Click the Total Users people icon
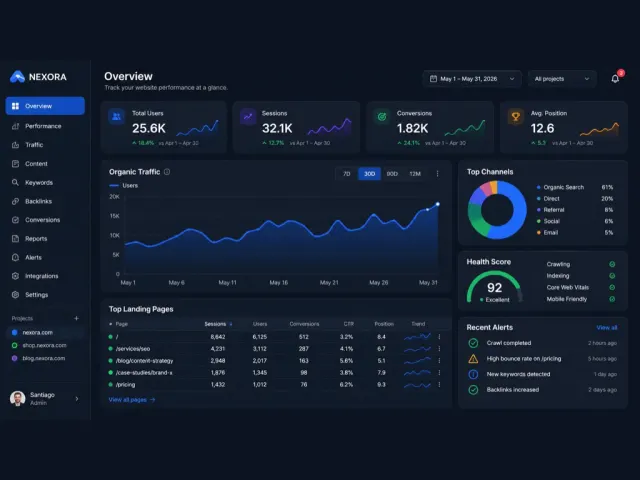The image size is (640, 480). pos(116,117)
